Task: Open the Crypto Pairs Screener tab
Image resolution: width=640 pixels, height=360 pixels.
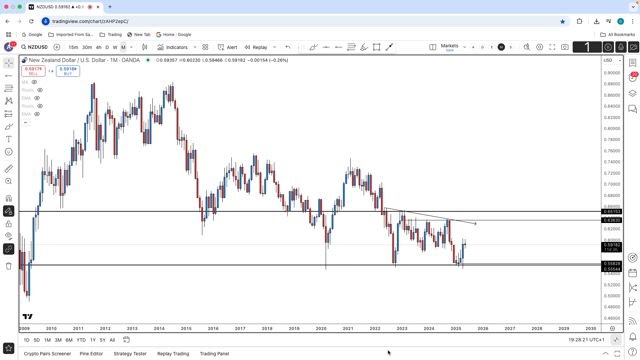Action: [x=47, y=353]
